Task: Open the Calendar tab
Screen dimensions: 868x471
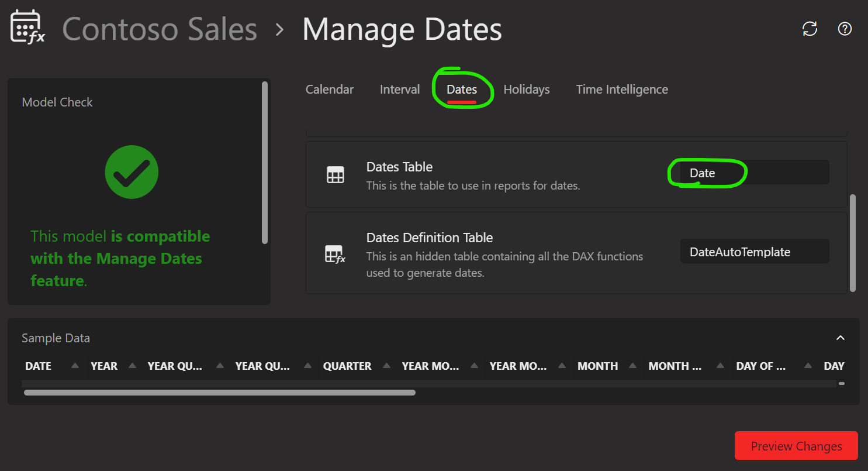Action: [x=329, y=89]
